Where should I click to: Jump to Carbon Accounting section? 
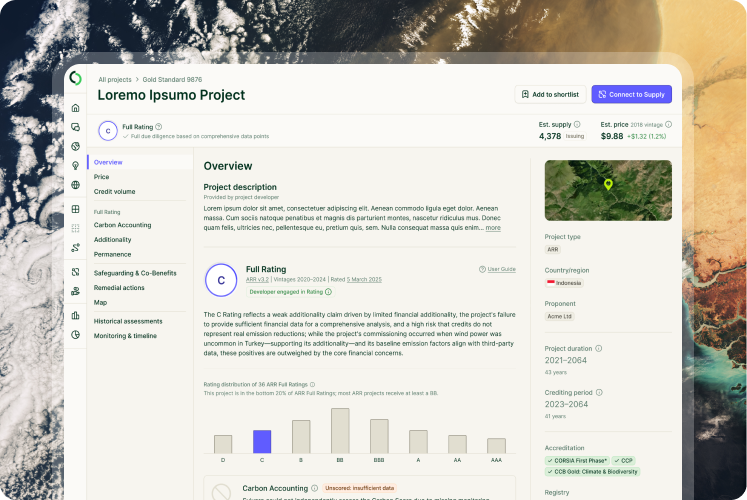pos(122,225)
